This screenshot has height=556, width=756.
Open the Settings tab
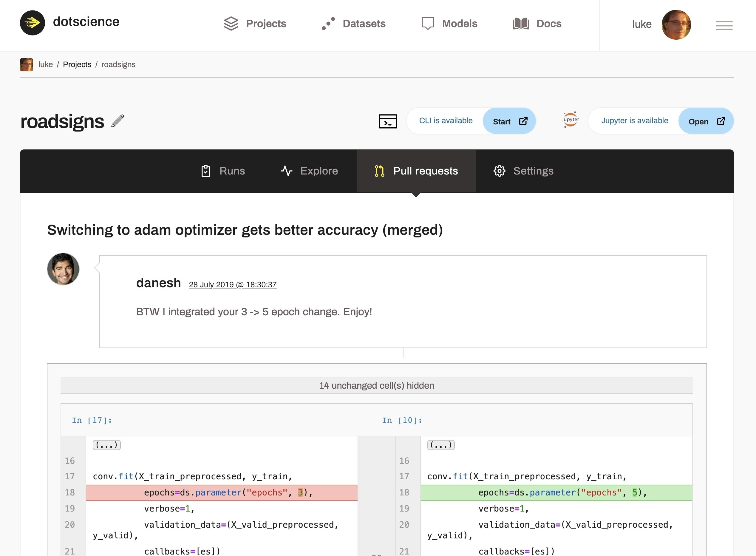pos(523,171)
